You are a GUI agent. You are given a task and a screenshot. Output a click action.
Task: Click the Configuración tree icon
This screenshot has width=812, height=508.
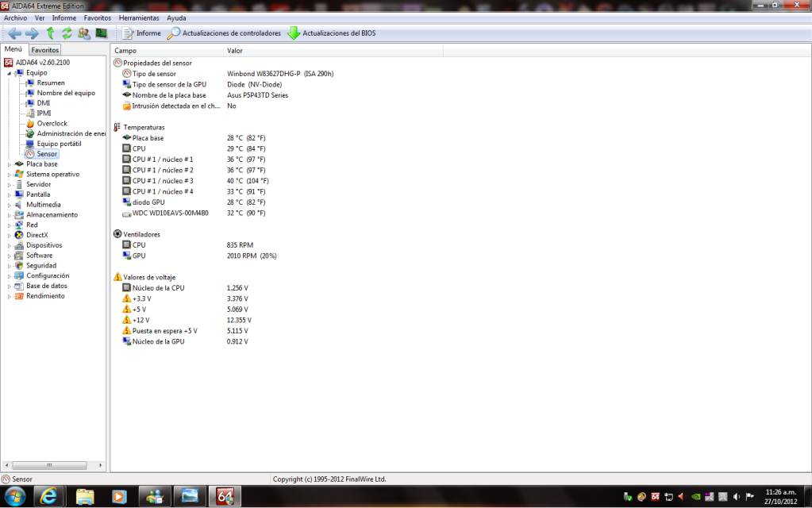click(x=19, y=276)
